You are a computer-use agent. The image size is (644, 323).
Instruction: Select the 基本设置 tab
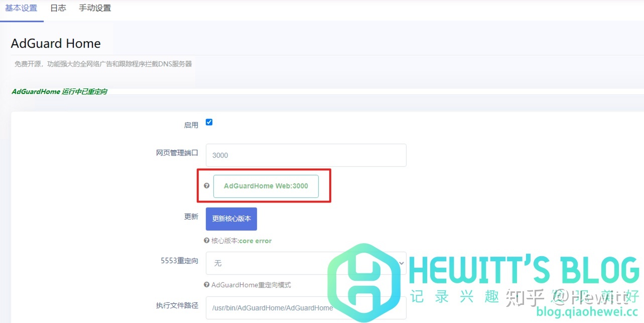click(x=21, y=8)
